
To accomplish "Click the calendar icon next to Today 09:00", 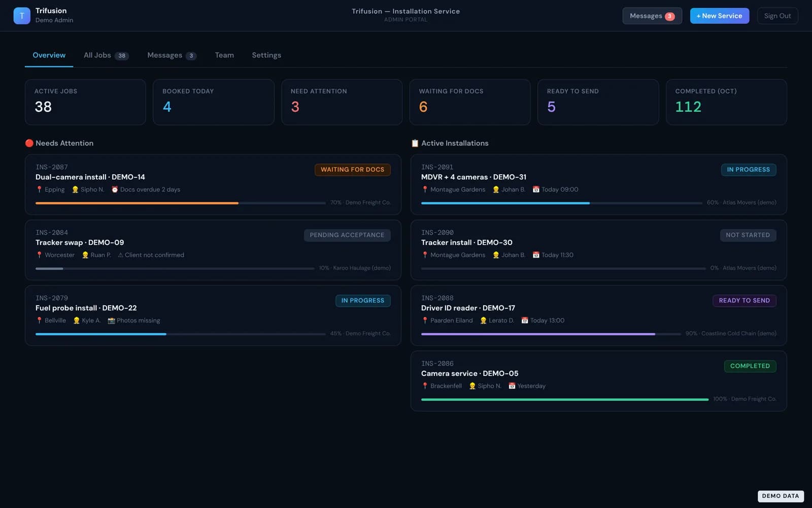I will tap(536, 189).
